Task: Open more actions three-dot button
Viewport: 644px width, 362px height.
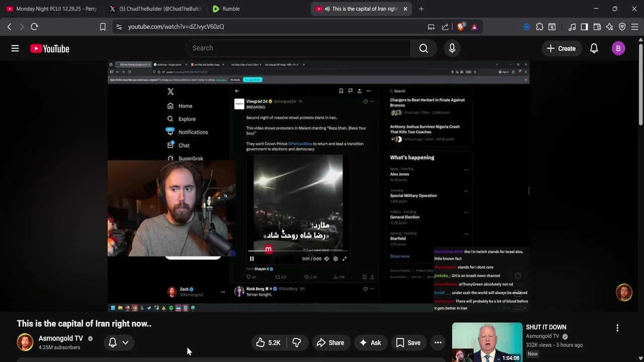Action: coord(438,343)
